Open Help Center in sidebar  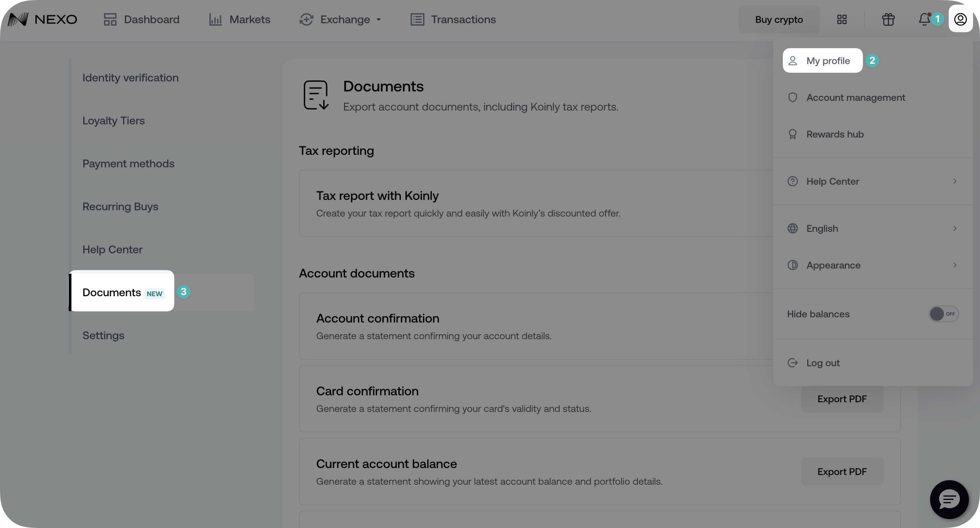(113, 250)
